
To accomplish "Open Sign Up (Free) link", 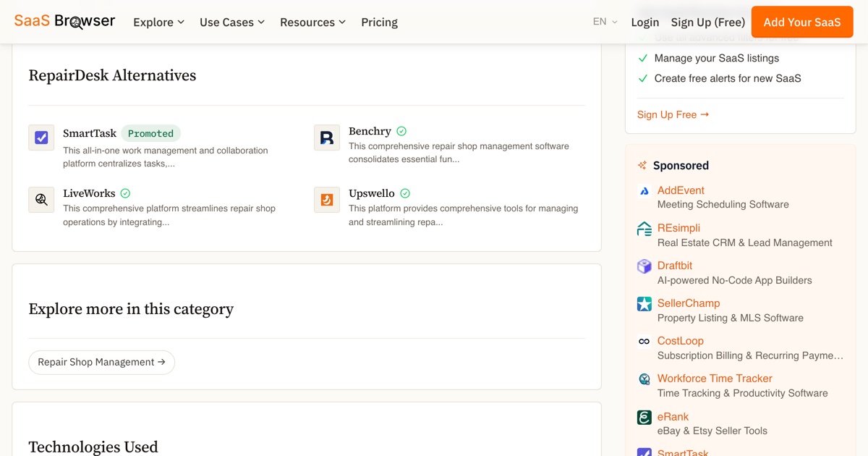I will click(x=707, y=22).
